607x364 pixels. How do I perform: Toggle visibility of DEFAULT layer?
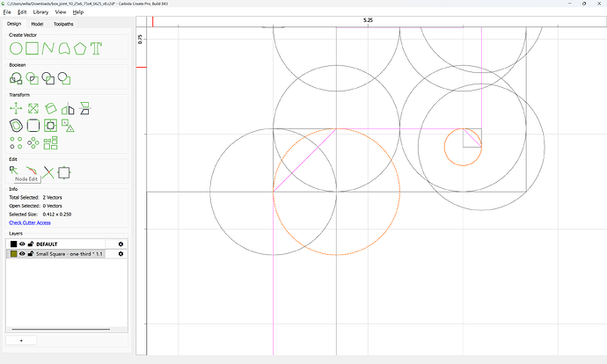[x=22, y=244]
